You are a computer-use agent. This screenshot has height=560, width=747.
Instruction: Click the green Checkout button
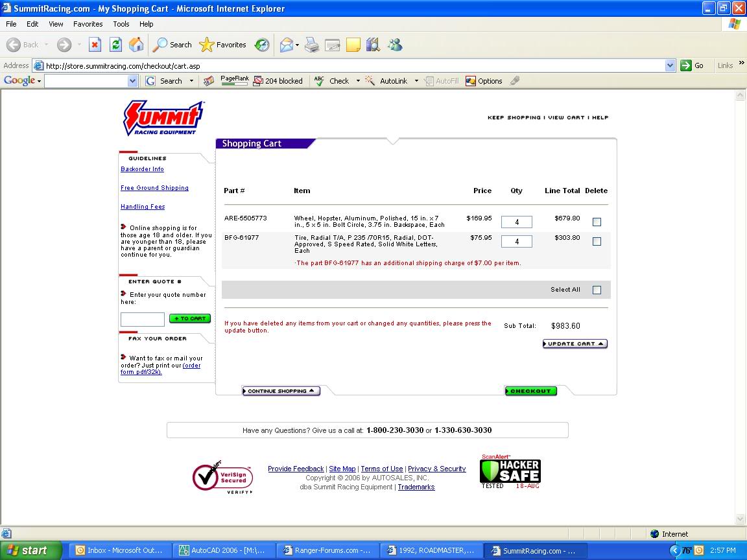[530, 391]
